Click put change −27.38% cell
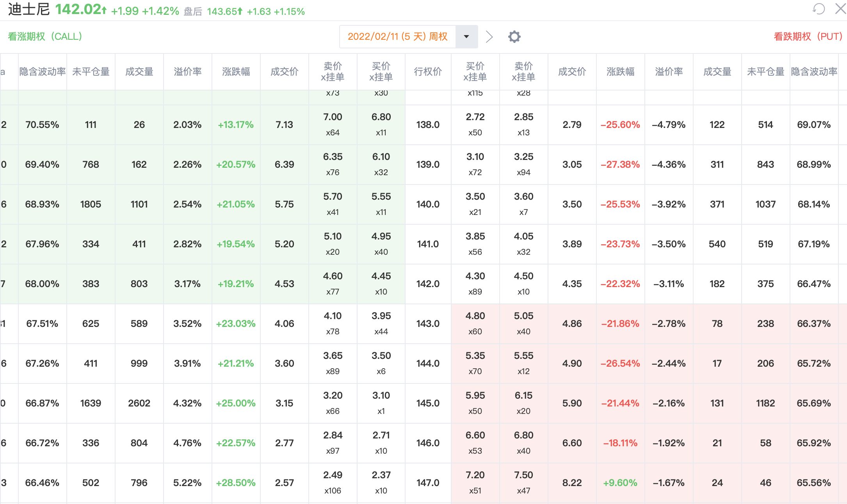Screen dimensions: 847x504 point(620,165)
